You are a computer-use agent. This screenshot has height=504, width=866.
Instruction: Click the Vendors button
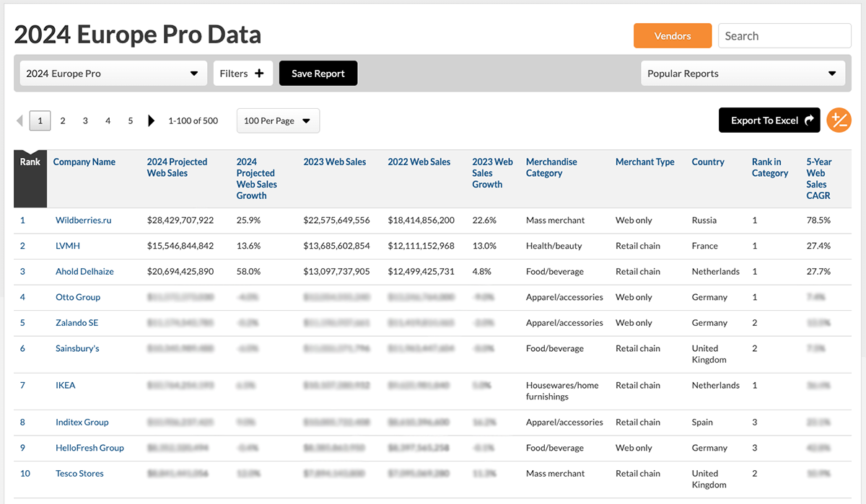[x=673, y=36]
